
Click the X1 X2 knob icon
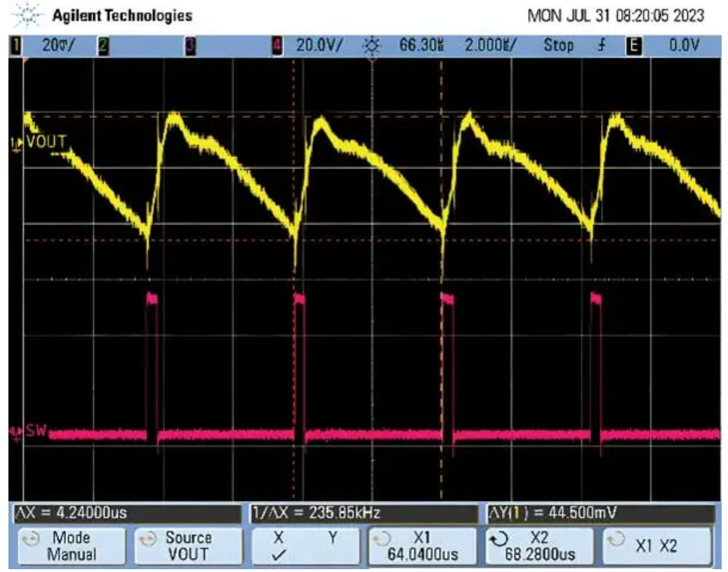pyautogui.click(x=616, y=540)
